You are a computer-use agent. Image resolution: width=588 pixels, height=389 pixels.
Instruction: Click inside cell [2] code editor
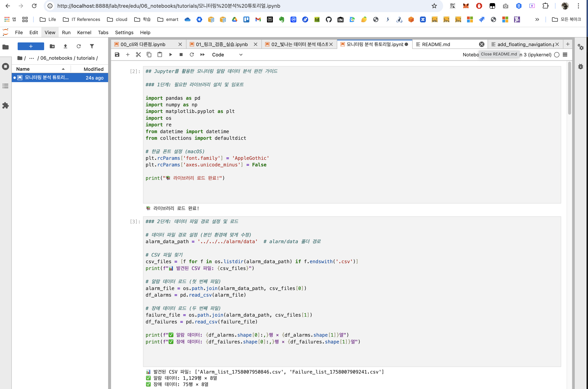[352, 135]
